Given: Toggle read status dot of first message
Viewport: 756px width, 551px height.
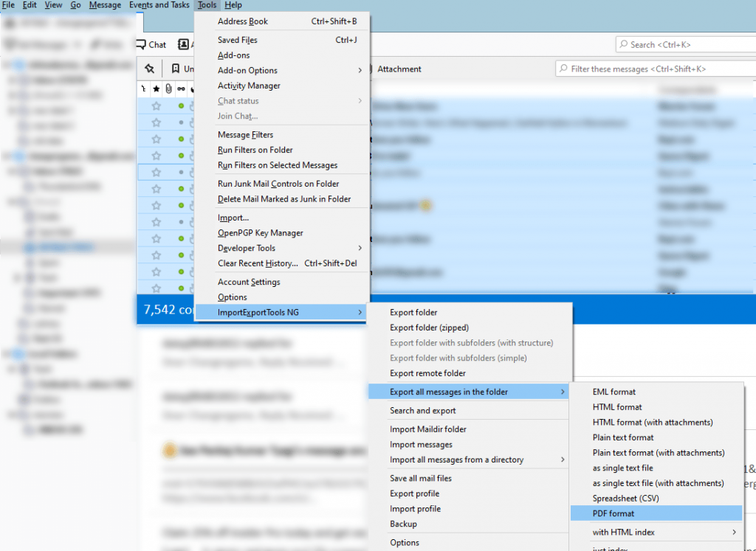Looking at the screenshot, I should click(x=181, y=106).
